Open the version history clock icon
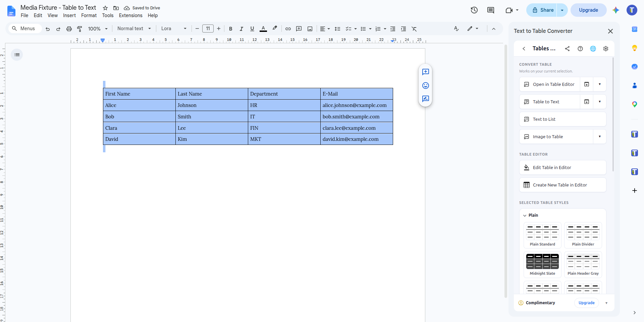 pos(474,10)
